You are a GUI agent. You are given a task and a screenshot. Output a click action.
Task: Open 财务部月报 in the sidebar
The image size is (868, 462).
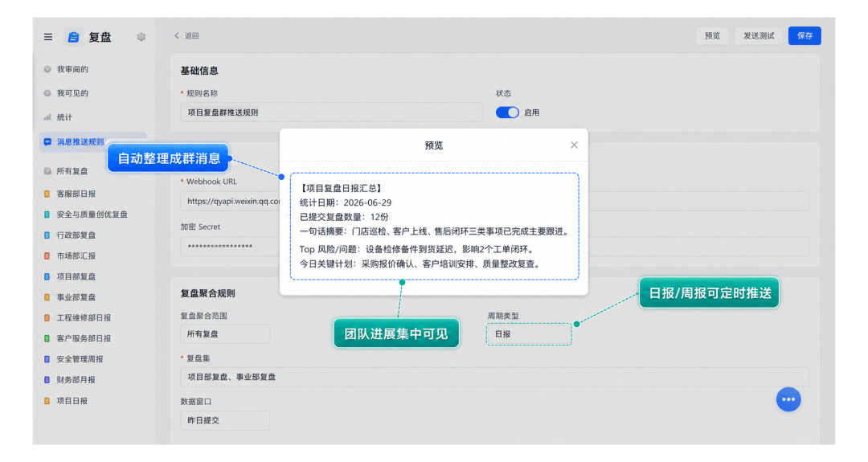tap(76, 379)
